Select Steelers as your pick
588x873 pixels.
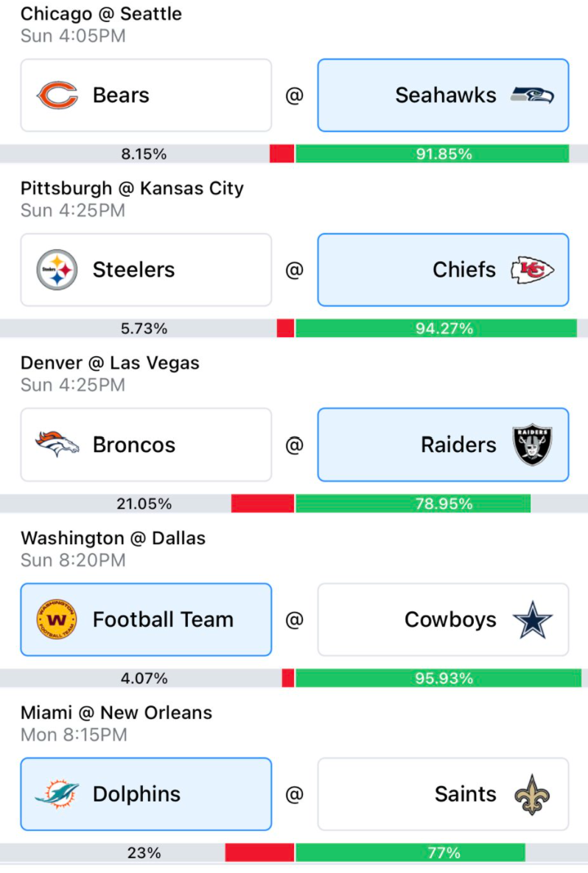pyautogui.click(x=147, y=270)
